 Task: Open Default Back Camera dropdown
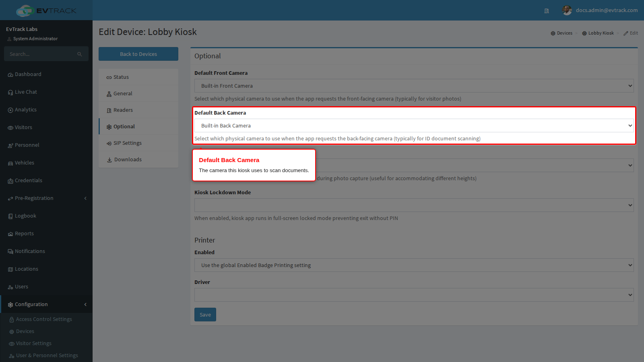coord(414,125)
